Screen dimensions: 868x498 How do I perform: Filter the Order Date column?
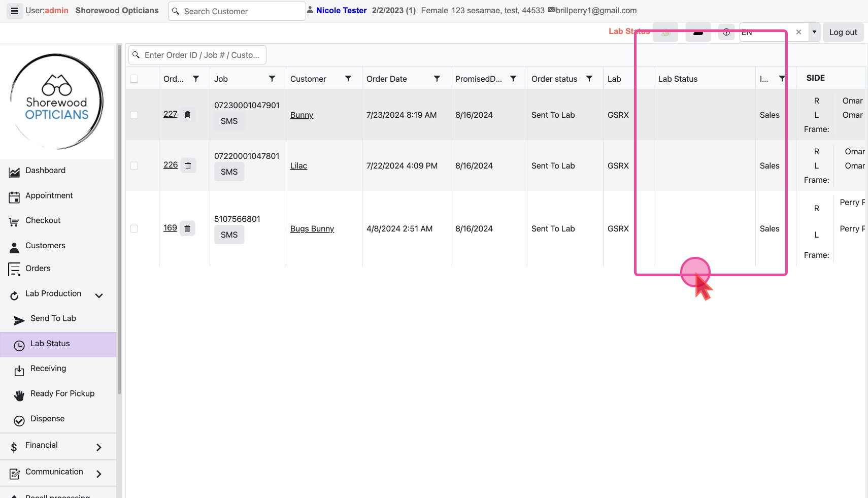tap(437, 79)
